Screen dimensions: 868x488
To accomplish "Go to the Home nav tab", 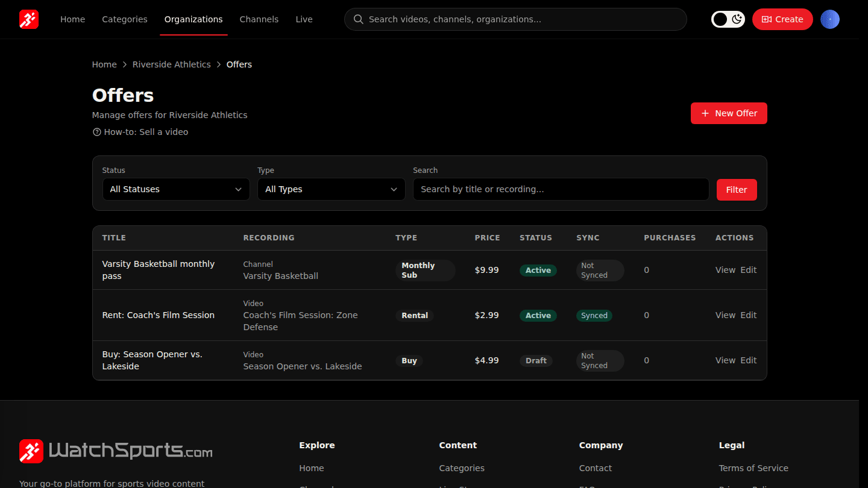I will click(72, 19).
